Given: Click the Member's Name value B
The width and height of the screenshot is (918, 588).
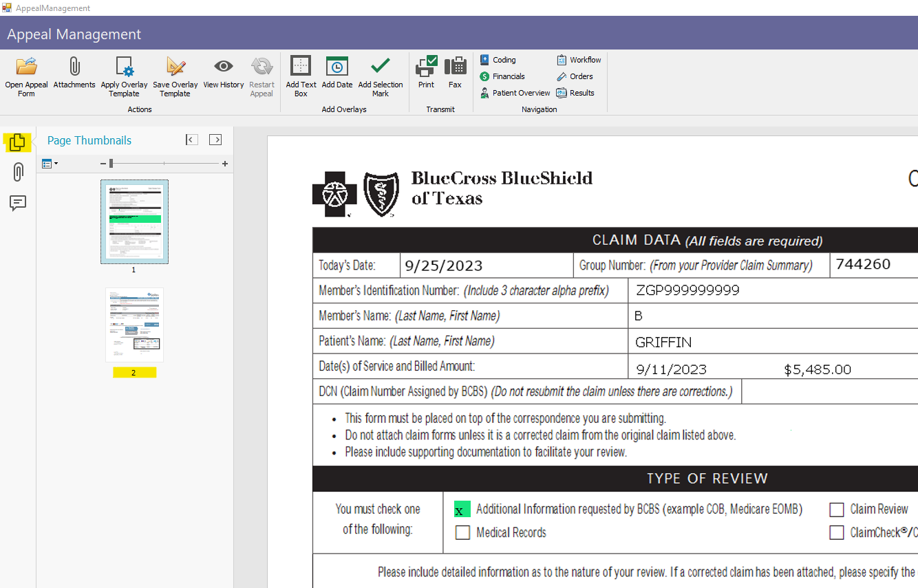Looking at the screenshot, I should tap(639, 316).
